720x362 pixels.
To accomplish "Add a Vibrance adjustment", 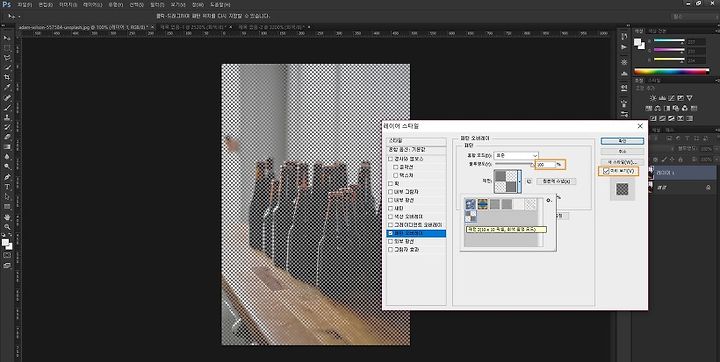I will [689, 98].
